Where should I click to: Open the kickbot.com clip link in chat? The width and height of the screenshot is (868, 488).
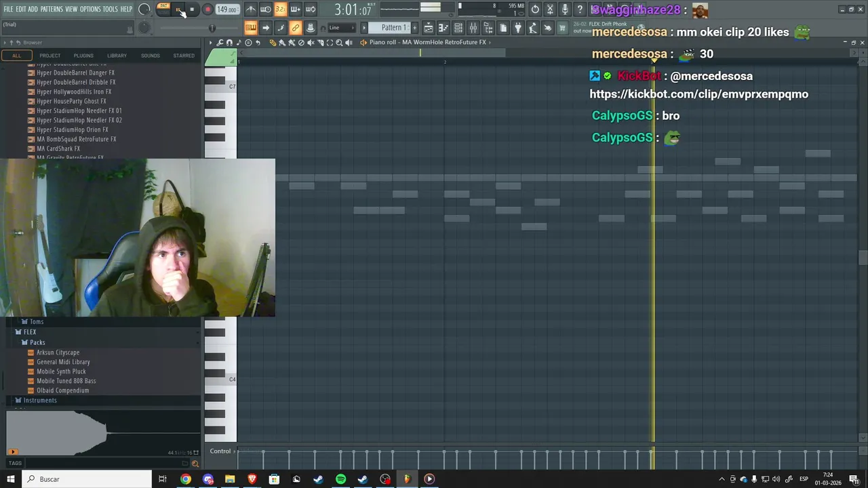coord(699,94)
